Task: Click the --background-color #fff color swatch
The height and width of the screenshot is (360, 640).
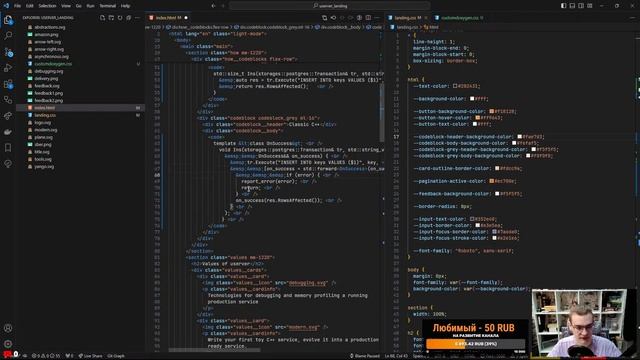Action: click(472, 99)
